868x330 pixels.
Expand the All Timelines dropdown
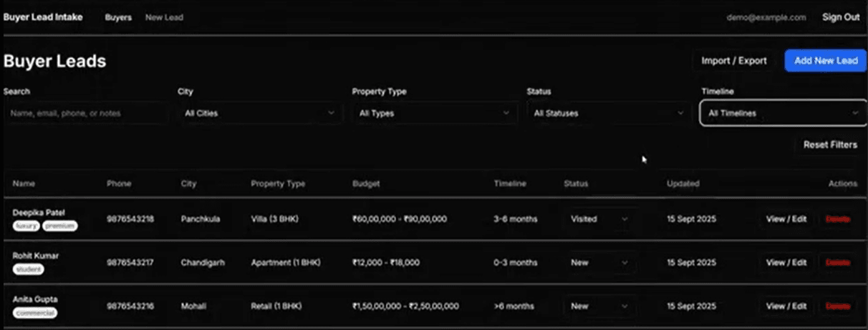point(783,113)
